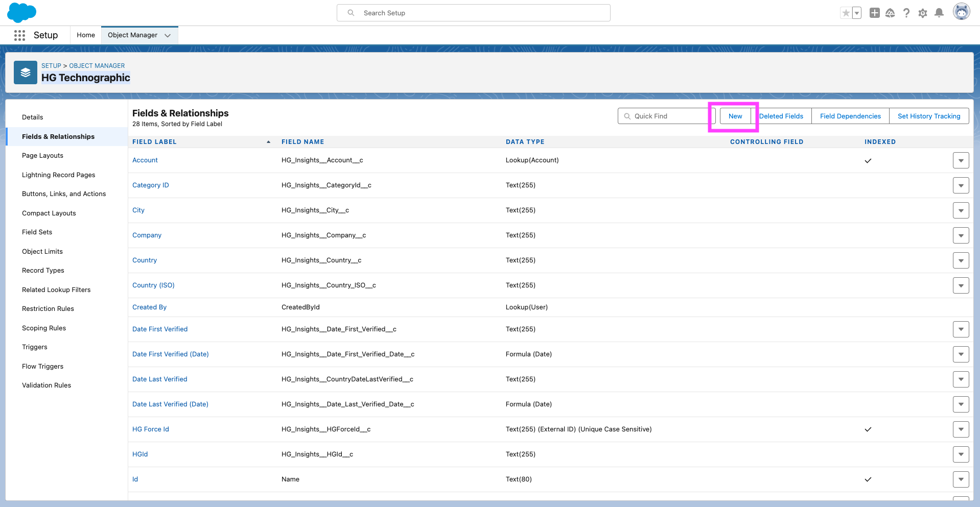Image resolution: width=980 pixels, height=507 pixels.
Task: Open the App Launcher dots grid
Action: (x=20, y=35)
